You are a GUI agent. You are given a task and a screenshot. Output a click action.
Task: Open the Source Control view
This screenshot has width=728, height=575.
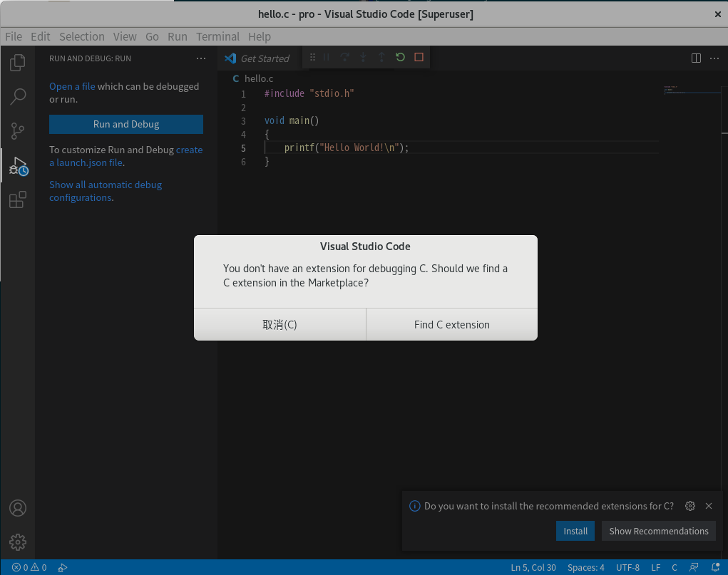coord(18,131)
